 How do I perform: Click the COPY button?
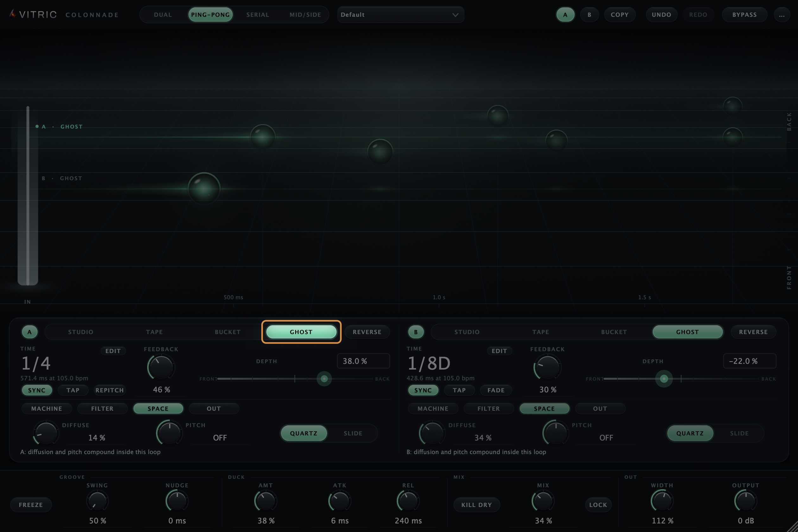tap(619, 15)
